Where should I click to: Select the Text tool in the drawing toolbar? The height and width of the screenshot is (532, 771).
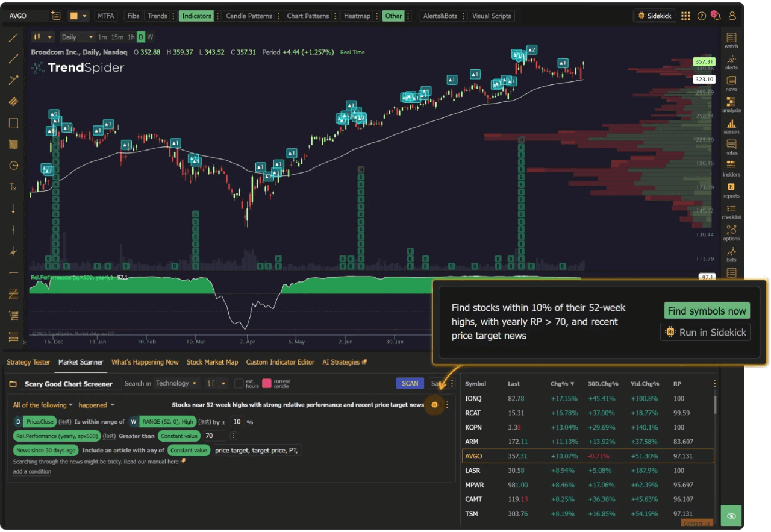pos(13,187)
